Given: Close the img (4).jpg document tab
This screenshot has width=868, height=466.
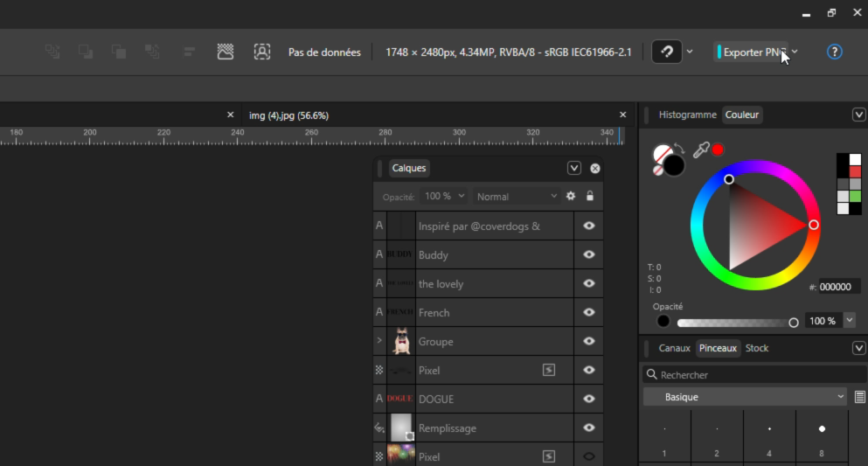Looking at the screenshot, I should tap(623, 115).
